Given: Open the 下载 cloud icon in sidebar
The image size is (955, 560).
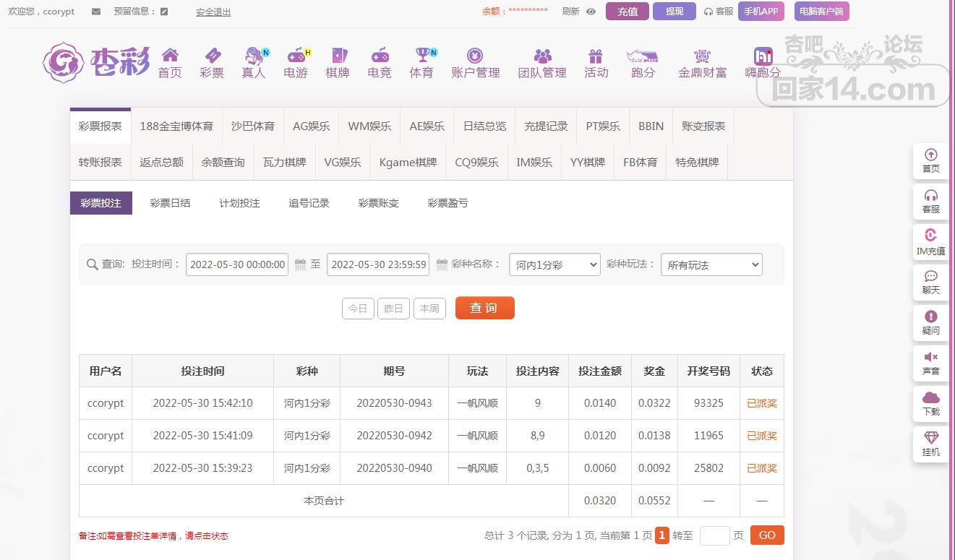Looking at the screenshot, I should pos(931,397).
